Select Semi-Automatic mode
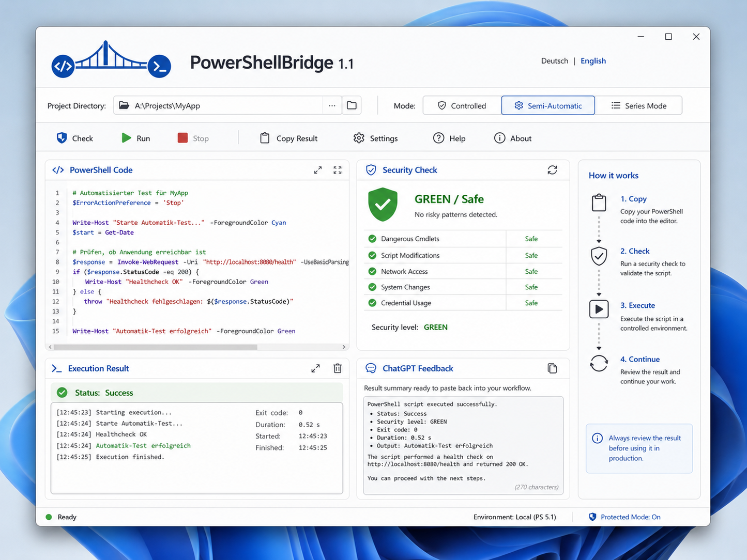The width and height of the screenshot is (747, 560). [x=548, y=105]
